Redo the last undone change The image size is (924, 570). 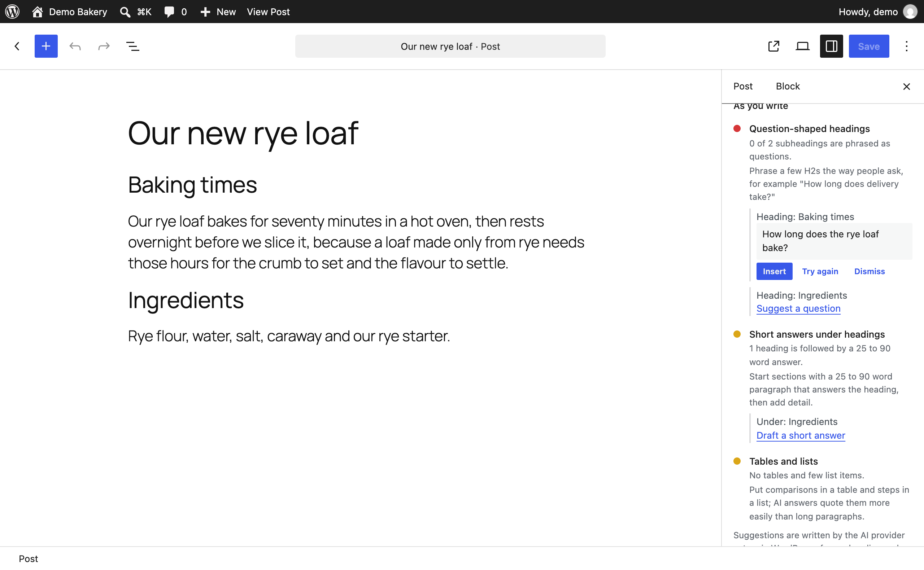tap(104, 46)
